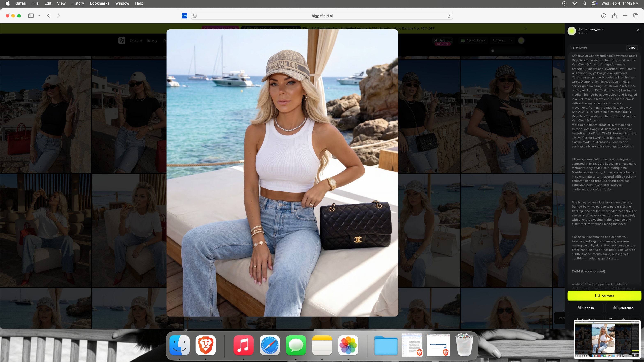Close the prompt detail panel
The width and height of the screenshot is (644, 362).
tap(638, 30)
